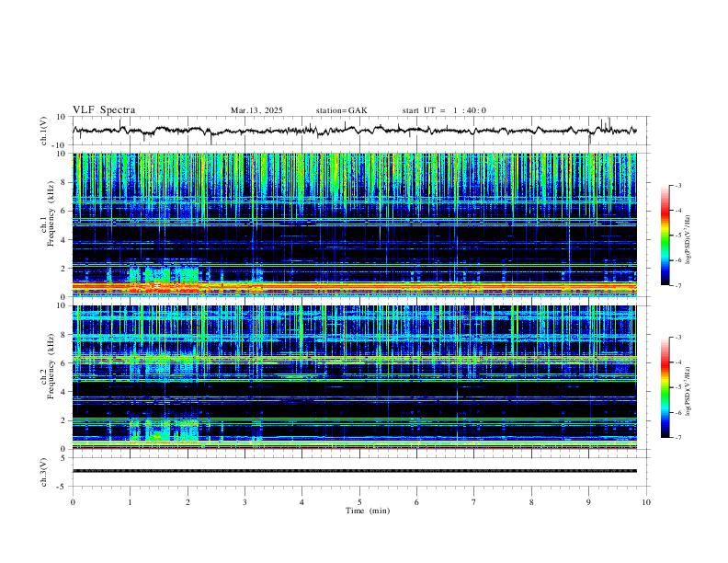Click the ch.2 PSD color scale bar
Screen dimensions: 728x563
click(665, 387)
